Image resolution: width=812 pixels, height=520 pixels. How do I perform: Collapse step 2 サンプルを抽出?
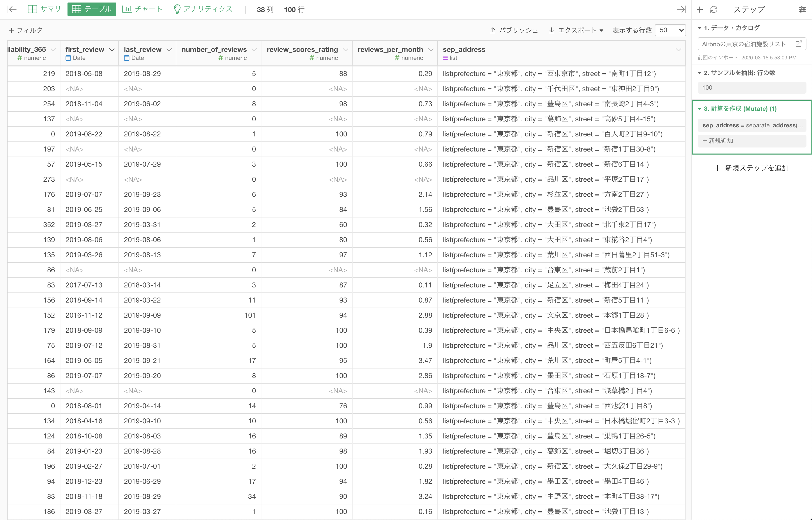(x=699, y=73)
